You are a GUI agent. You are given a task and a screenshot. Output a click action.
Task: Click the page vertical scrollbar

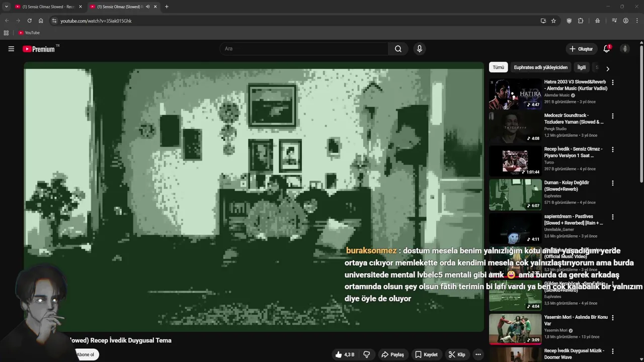tap(641, 113)
